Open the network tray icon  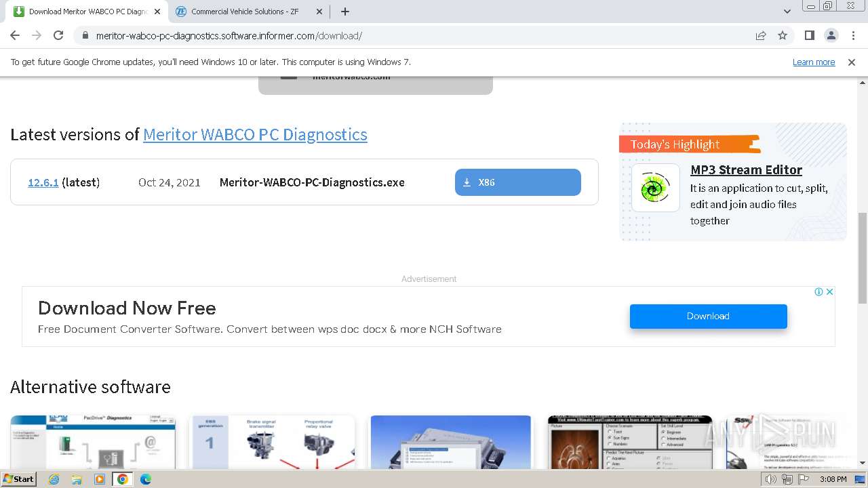pos(787,479)
